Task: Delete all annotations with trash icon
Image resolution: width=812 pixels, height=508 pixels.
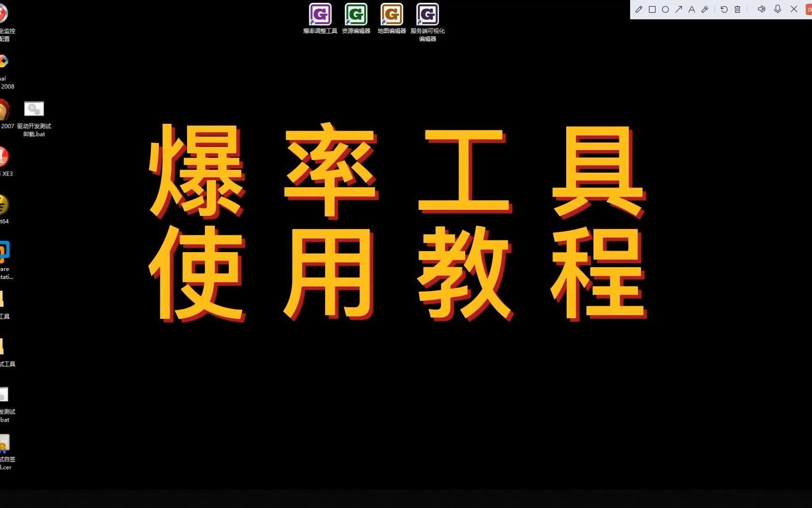Action: 737,9
